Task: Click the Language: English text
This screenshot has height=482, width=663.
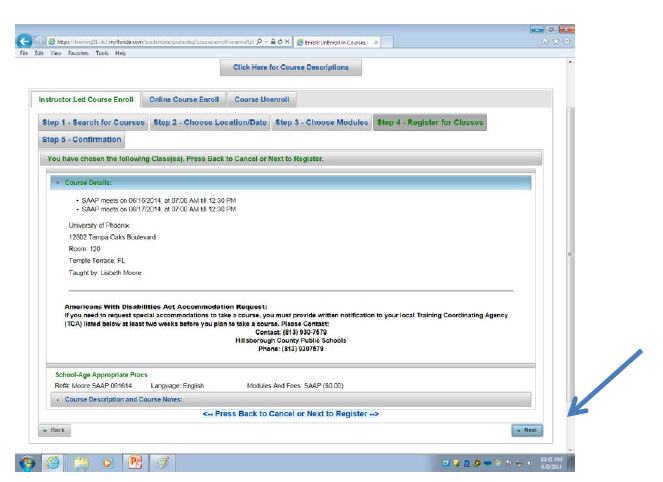Action: [177, 386]
